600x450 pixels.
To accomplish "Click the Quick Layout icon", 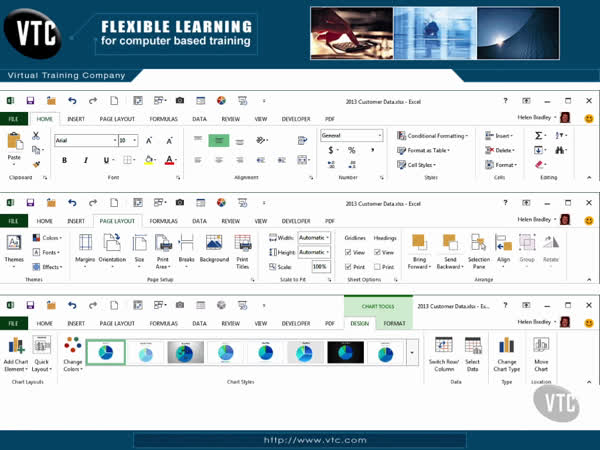I will [41, 344].
